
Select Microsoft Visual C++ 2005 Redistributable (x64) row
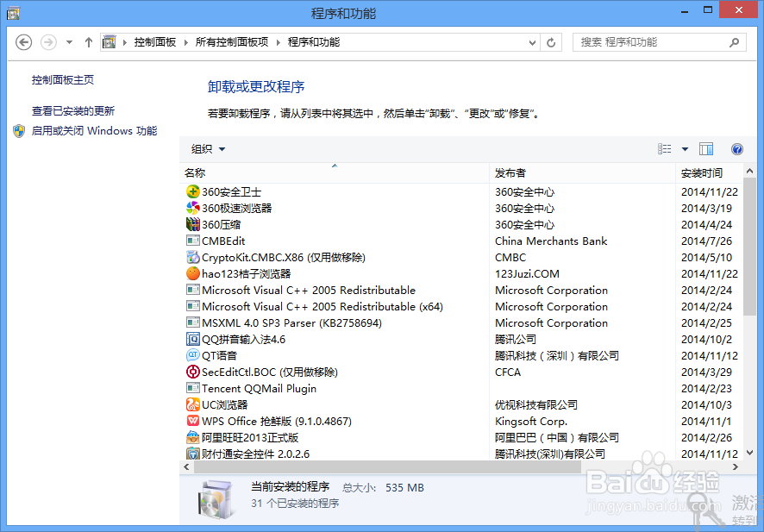click(461, 306)
